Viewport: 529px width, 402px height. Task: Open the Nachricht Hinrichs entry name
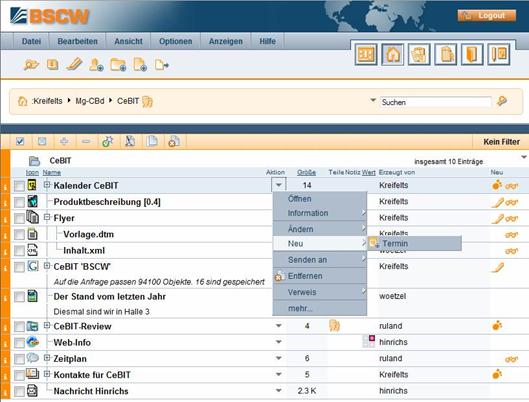(x=91, y=391)
